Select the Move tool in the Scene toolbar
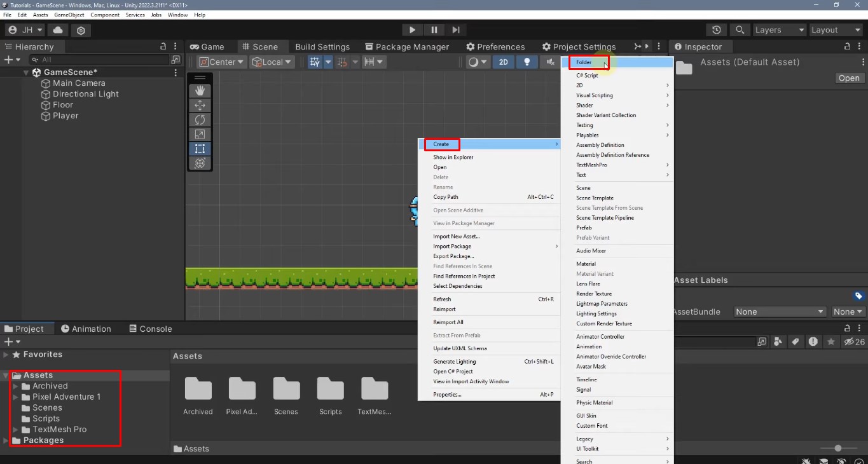 tap(200, 106)
